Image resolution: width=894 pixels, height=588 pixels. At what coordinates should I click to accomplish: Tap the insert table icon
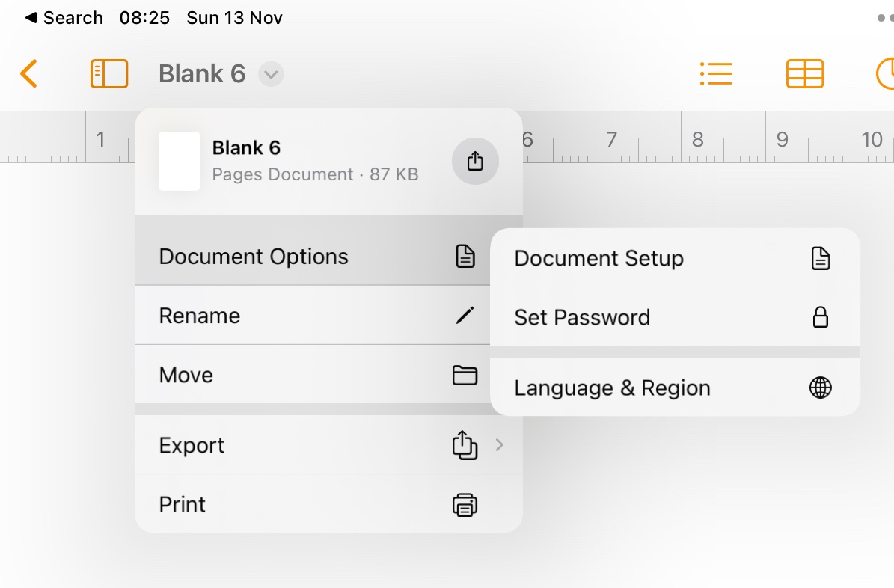805,73
